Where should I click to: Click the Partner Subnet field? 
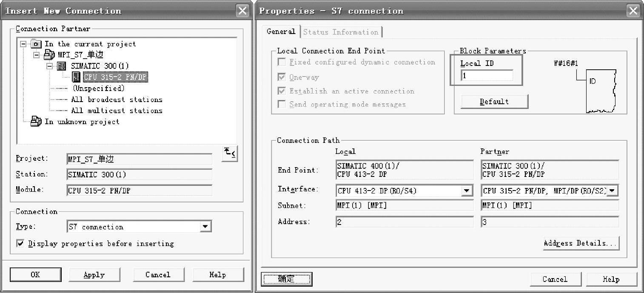pos(550,205)
